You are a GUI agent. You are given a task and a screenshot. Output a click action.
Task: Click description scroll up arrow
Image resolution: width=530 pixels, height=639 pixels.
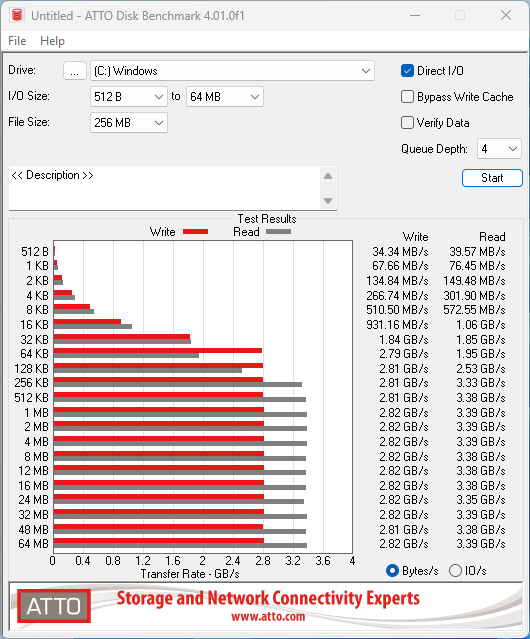pos(328,176)
